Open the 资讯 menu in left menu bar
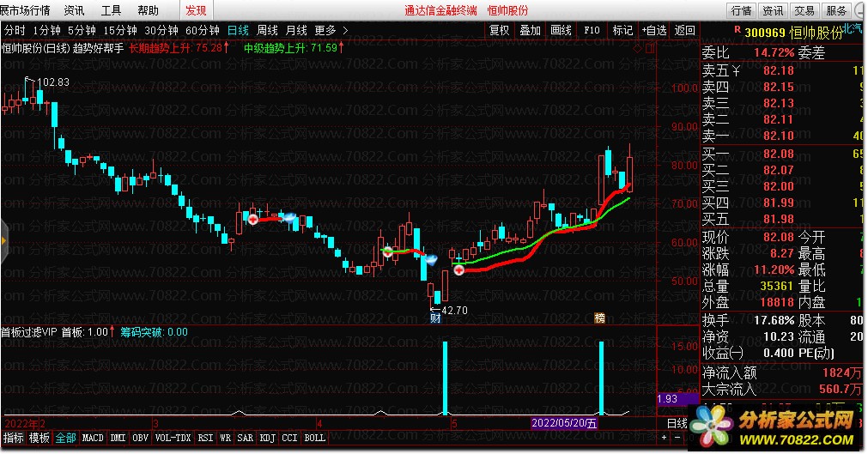 74,10
